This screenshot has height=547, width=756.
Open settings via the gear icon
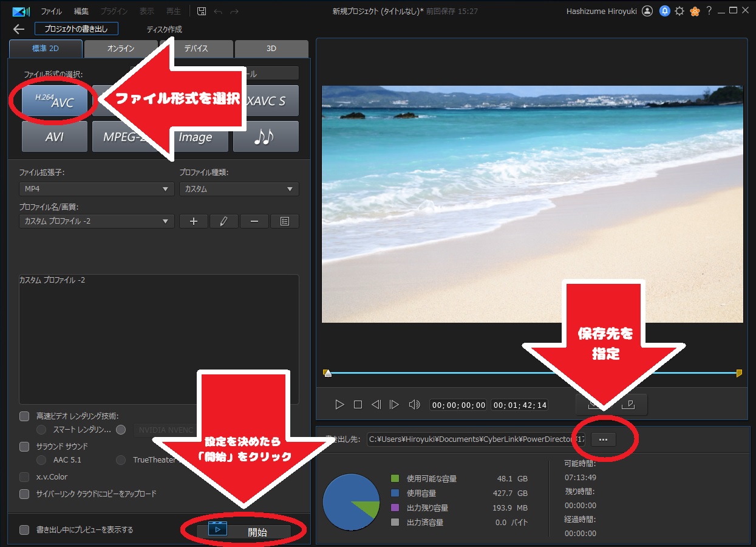tap(679, 11)
